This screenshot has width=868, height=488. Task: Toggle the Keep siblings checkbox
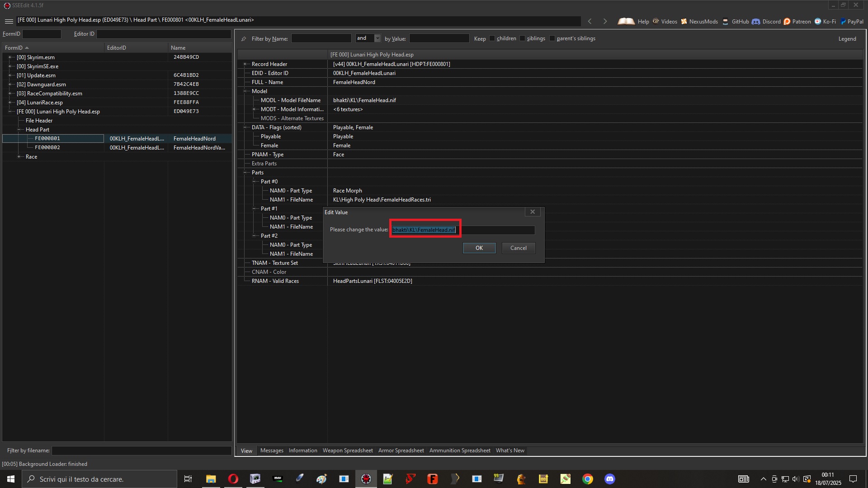point(522,38)
